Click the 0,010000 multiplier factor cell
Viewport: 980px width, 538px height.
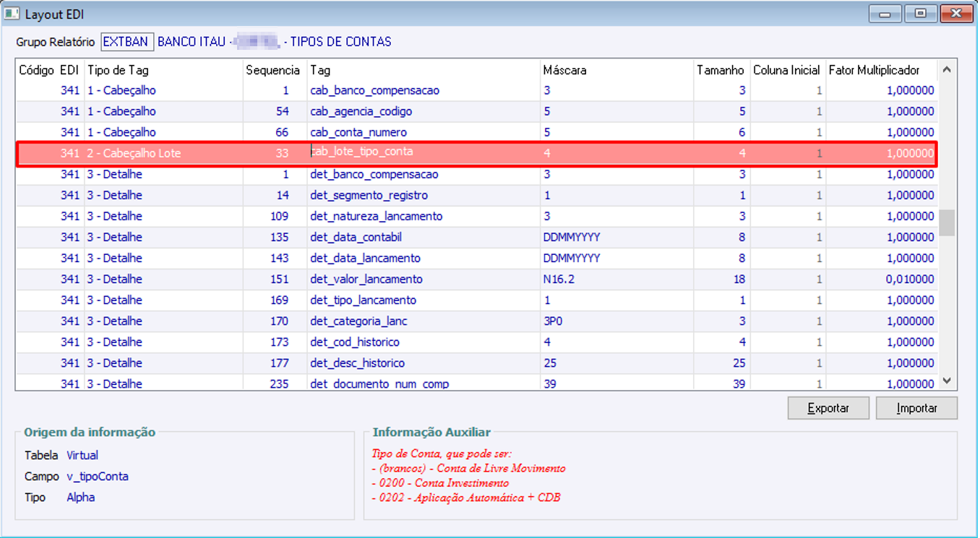[x=882, y=279]
